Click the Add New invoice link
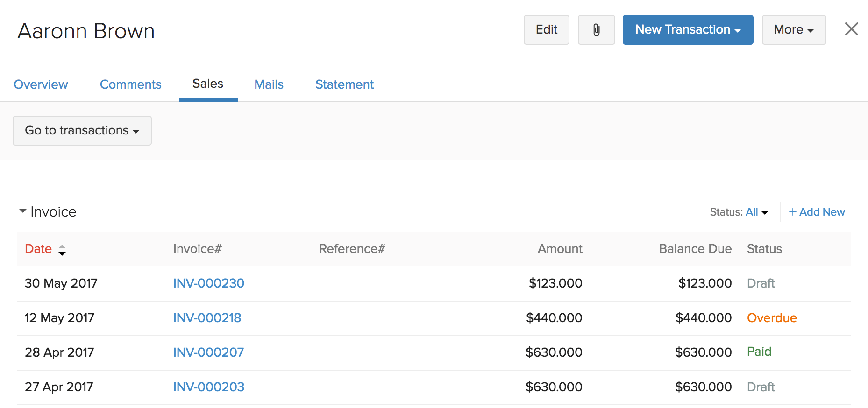The height and width of the screenshot is (408, 868). click(x=817, y=212)
